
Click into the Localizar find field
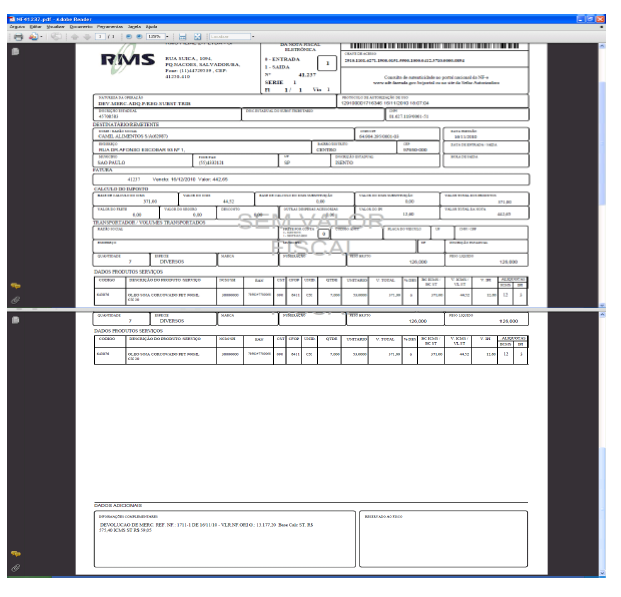tap(230, 36)
